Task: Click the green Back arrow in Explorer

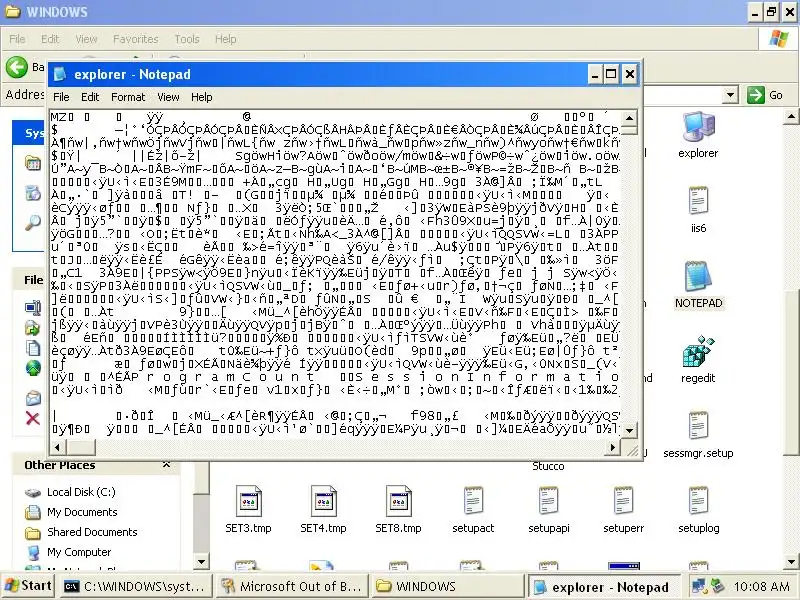Action: coord(16,67)
